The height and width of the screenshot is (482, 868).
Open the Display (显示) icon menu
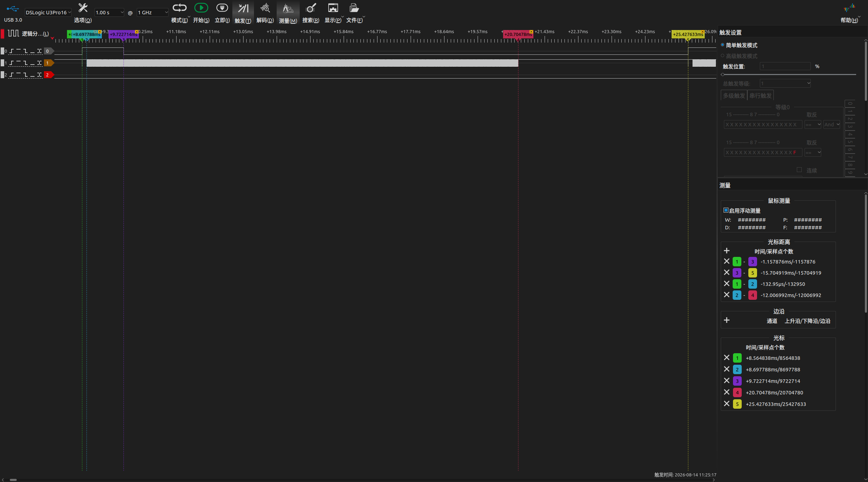(x=333, y=8)
